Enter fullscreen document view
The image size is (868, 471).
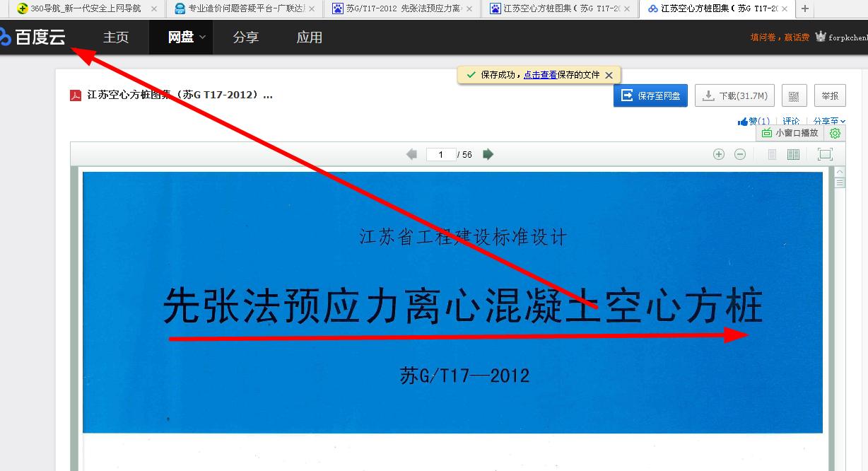(825, 154)
